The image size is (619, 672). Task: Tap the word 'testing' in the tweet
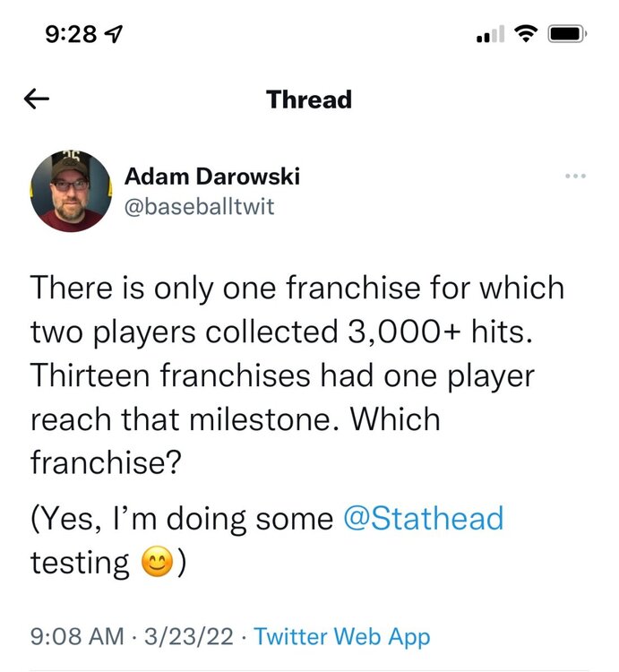click(x=81, y=562)
